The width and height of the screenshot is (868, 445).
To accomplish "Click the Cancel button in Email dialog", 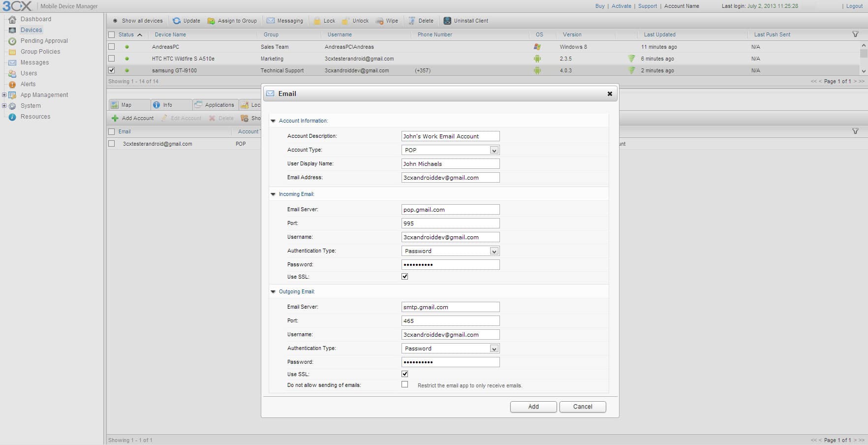I will pos(582,407).
